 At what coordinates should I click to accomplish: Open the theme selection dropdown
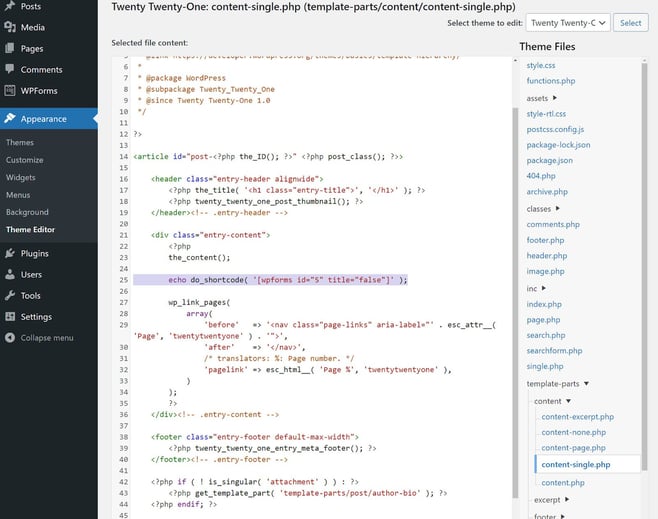[x=568, y=23]
